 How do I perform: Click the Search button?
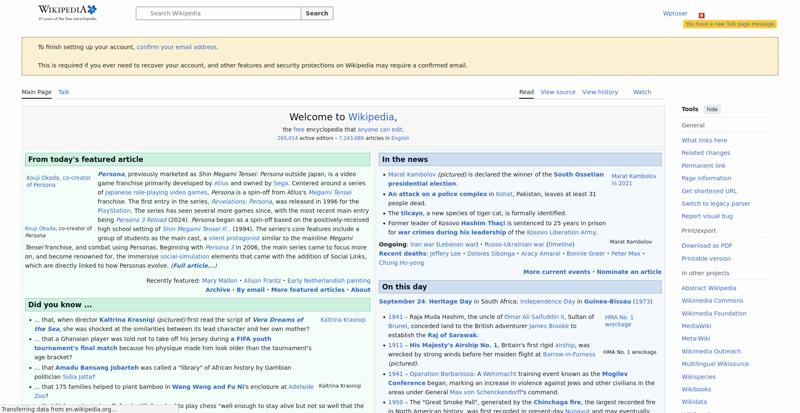pyautogui.click(x=317, y=13)
